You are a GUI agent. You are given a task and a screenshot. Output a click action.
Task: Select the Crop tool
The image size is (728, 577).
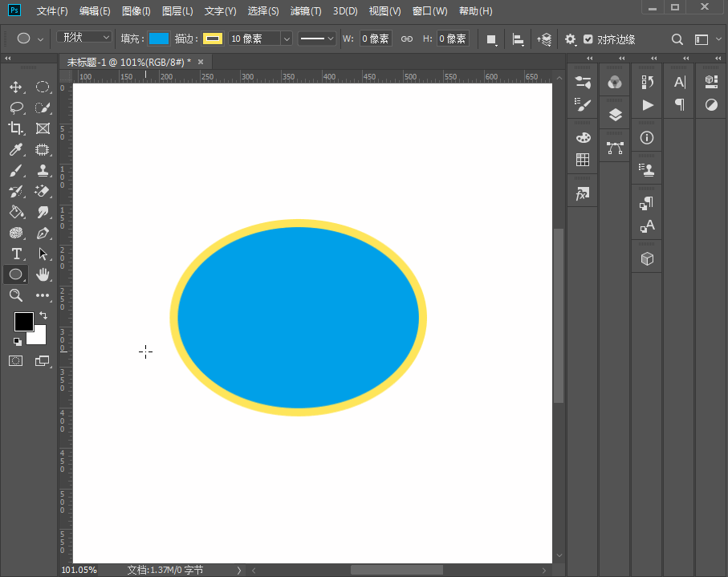16,128
